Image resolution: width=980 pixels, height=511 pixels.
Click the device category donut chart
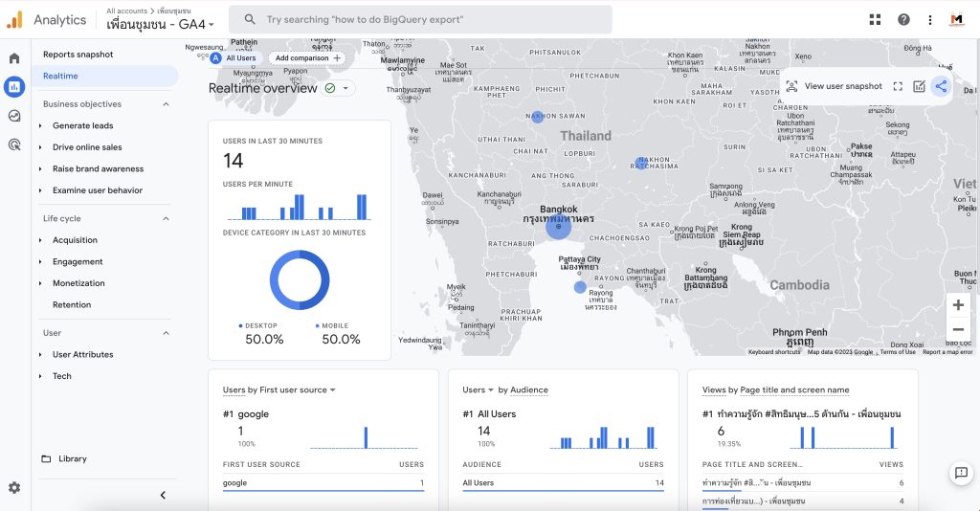coord(300,279)
